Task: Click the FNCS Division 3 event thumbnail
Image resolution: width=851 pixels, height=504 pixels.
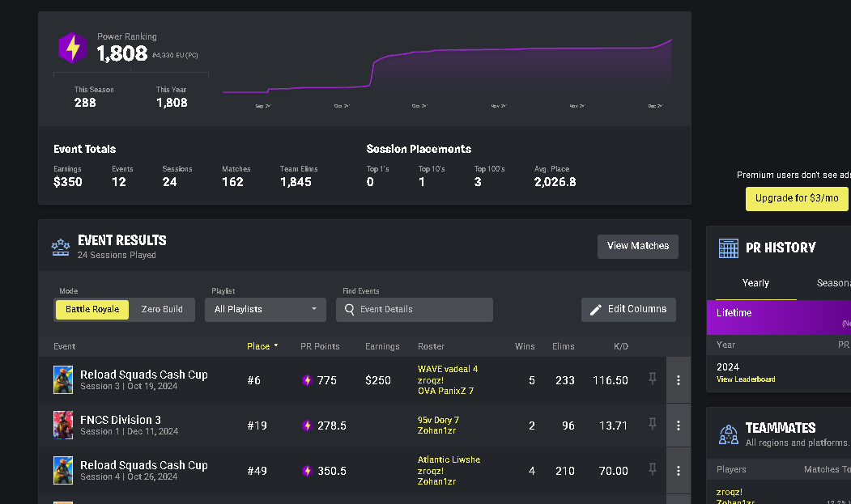Action: click(63, 425)
